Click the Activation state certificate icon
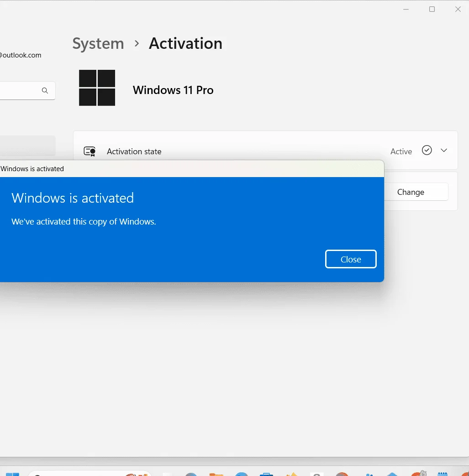 click(90, 151)
